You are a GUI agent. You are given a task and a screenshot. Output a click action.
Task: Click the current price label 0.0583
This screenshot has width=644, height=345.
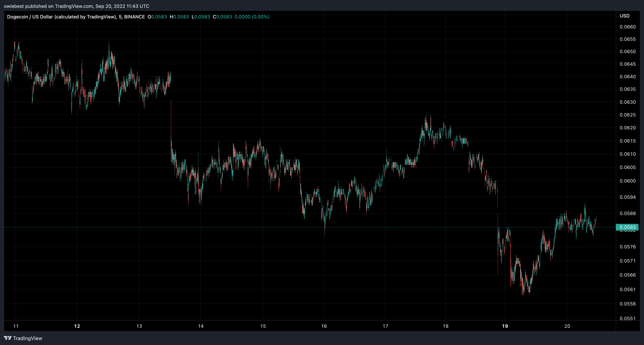[627, 227]
